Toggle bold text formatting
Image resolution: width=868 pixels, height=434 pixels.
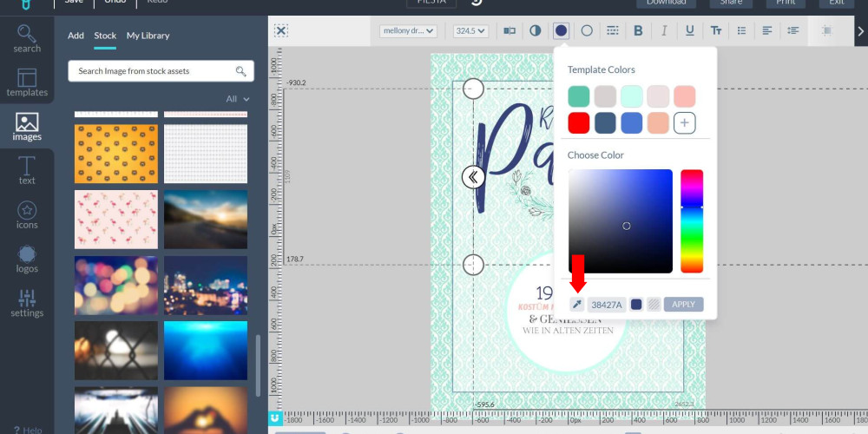[638, 31]
